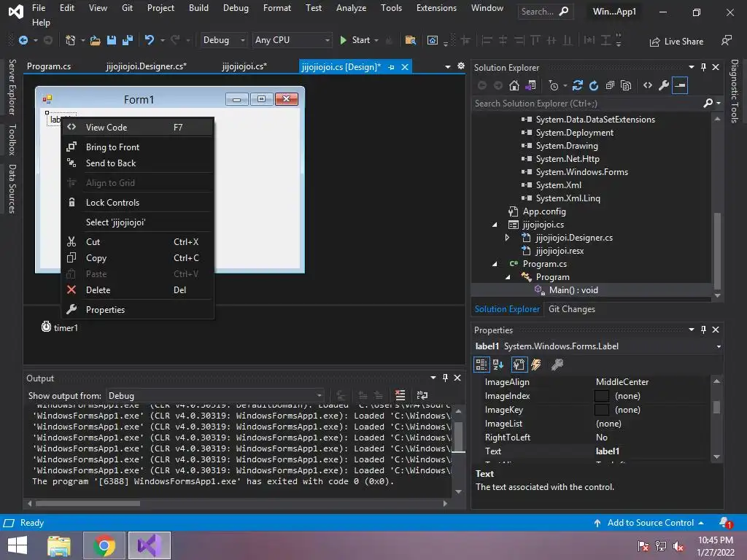Click the Live Share button
Viewport: 747px width, 560px height.
pos(676,42)
